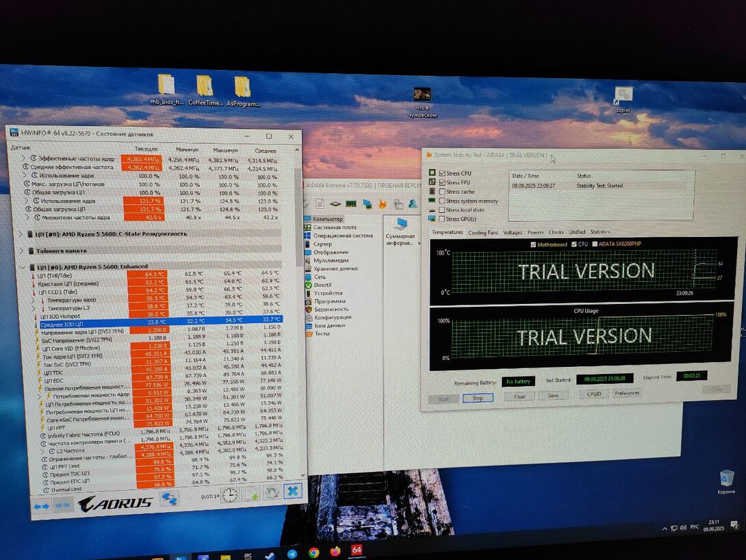Screen dimensions: 746x560
Task: Open Epic Games launcher from the taskbar
Action: [x=248, y=556]
